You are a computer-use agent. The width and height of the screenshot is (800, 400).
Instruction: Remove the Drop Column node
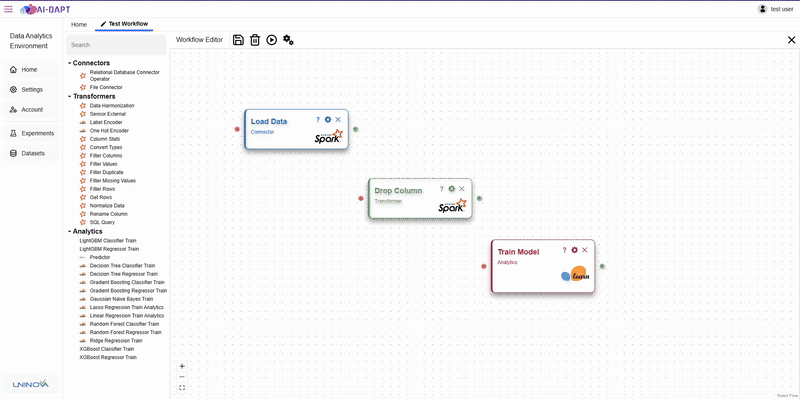point(461,189)
